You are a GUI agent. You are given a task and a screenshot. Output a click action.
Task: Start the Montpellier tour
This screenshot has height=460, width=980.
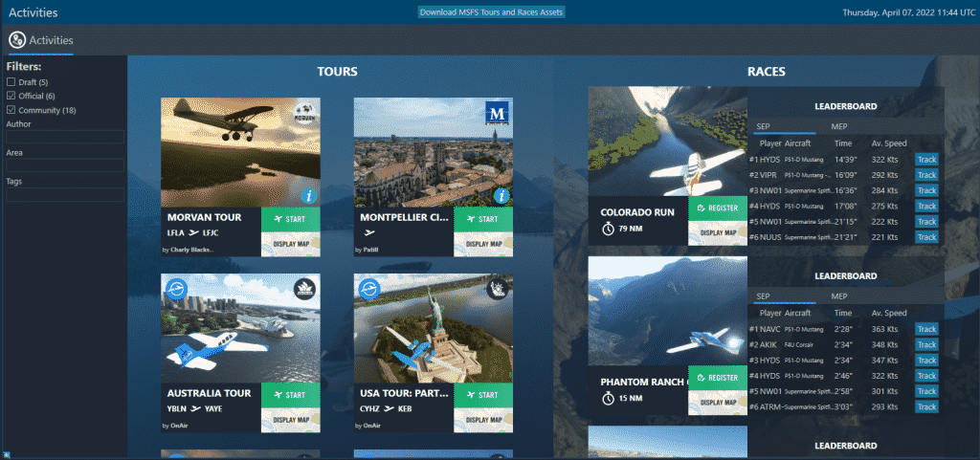483,219
